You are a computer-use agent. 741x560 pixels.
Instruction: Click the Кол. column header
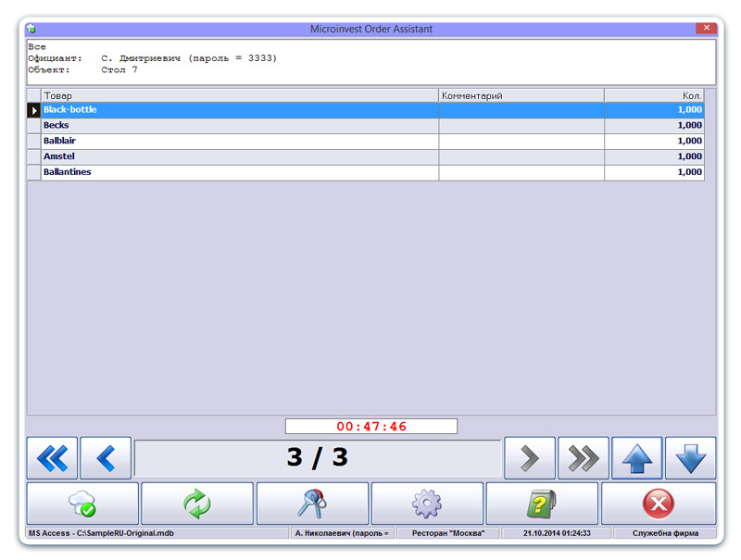click(654, 95)
